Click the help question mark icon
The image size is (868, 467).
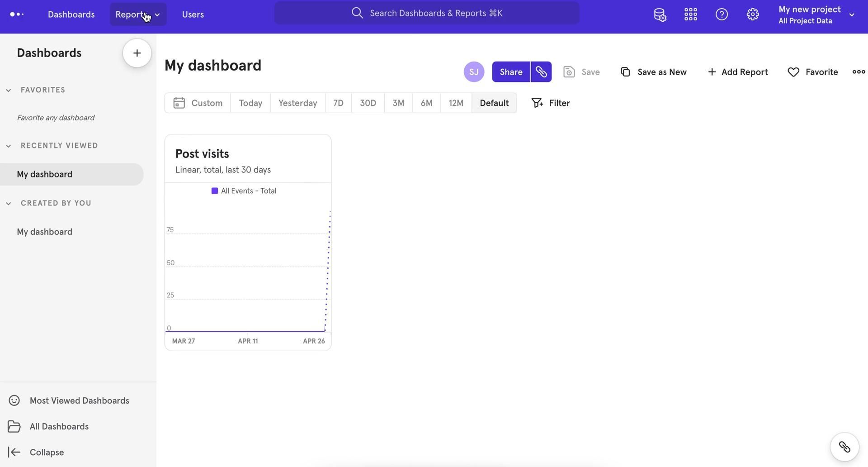pos(722,14)
